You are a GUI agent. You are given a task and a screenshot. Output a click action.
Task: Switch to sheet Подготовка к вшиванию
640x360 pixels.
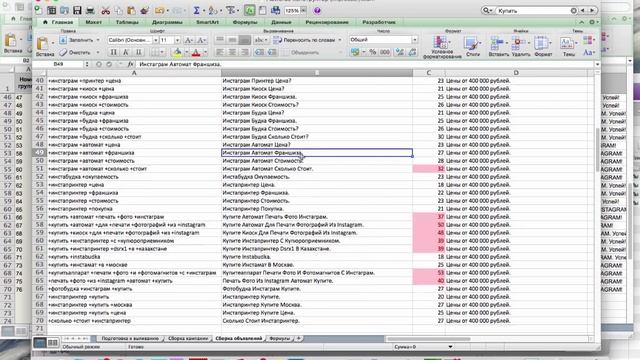point(130,338)
